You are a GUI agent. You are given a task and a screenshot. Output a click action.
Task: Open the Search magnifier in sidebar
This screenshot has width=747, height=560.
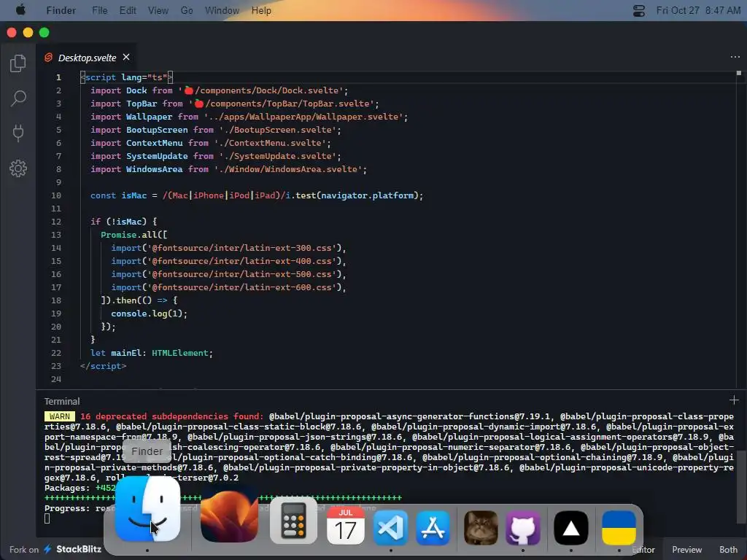18,98
